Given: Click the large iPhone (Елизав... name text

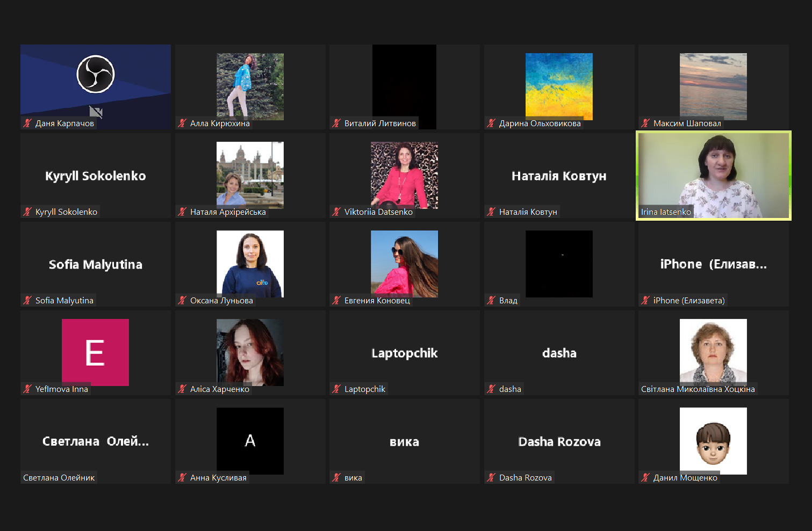Looking at the screenshot, I should click(714, 264).
